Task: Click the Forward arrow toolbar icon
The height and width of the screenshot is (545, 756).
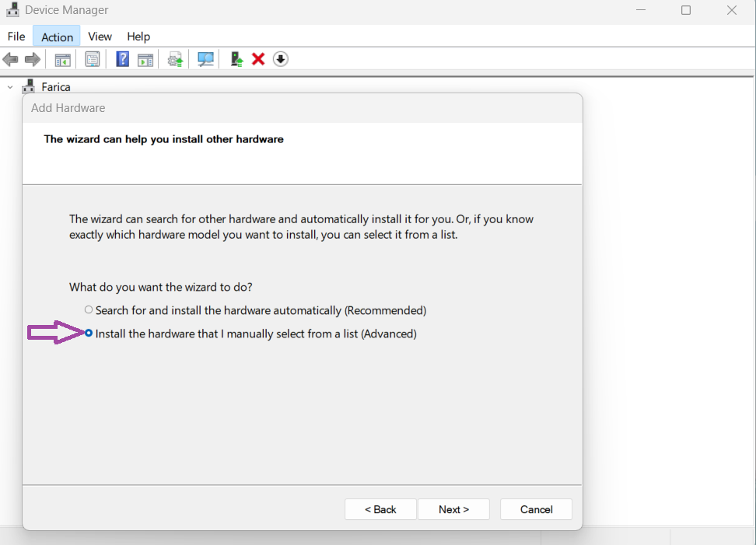Action: point(33,60)
